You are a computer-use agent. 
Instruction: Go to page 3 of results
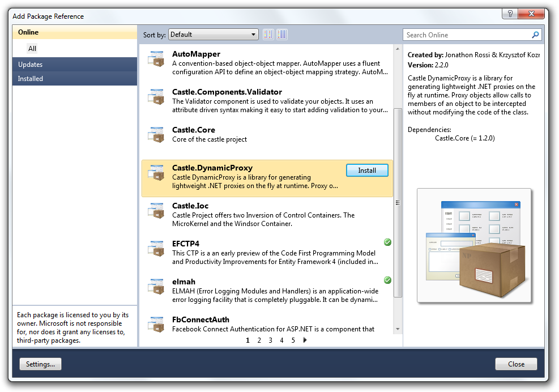coord(271,340)
